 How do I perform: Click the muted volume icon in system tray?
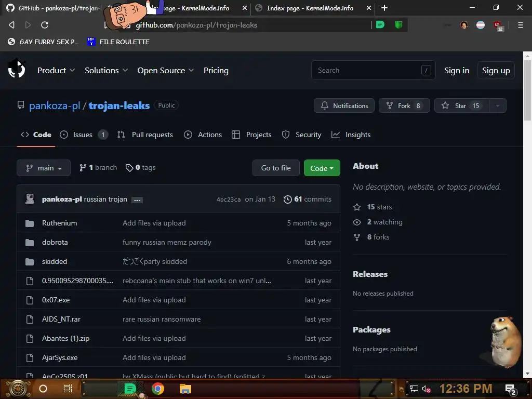(426, 389)
